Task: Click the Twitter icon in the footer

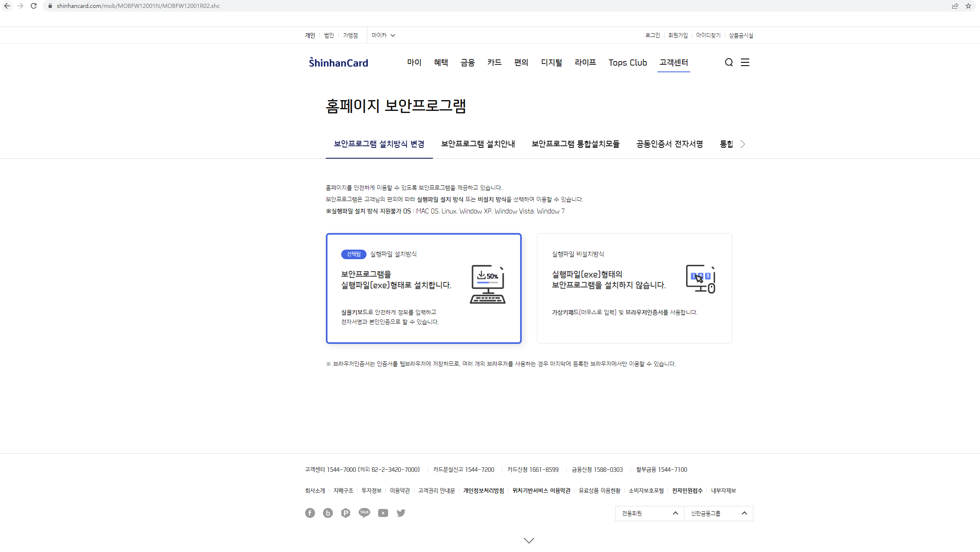Action: (x=401, y=513)
